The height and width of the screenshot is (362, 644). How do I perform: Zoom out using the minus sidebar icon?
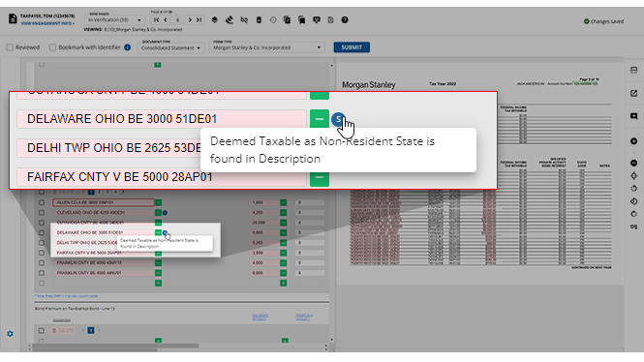tap(633, 163)
